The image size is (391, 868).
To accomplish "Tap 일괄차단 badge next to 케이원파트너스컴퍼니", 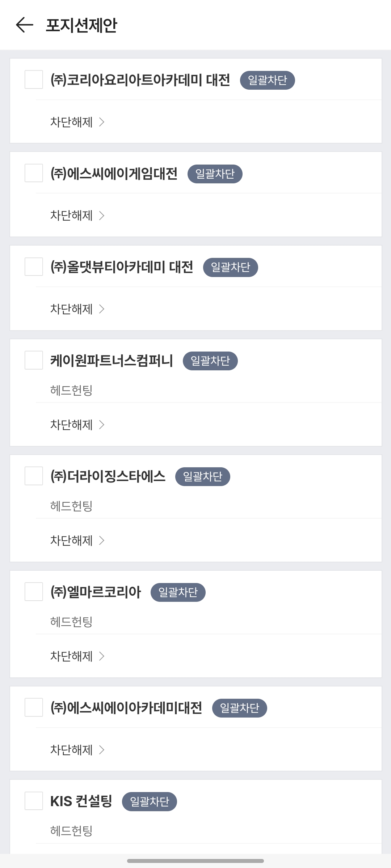I will [x=210, y=361].
